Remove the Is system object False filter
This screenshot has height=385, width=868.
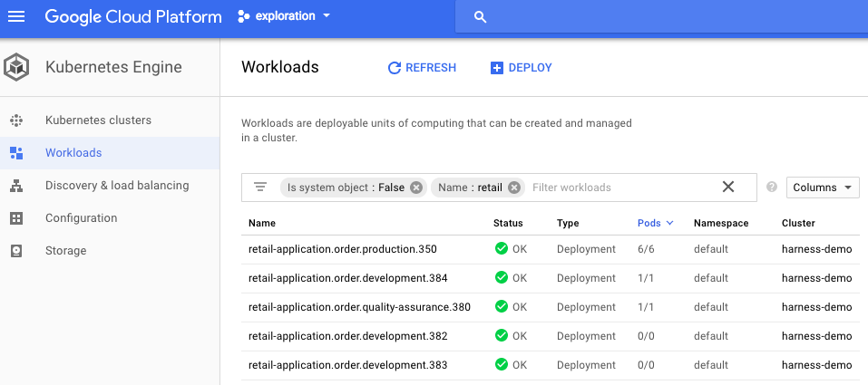(416, 188)
